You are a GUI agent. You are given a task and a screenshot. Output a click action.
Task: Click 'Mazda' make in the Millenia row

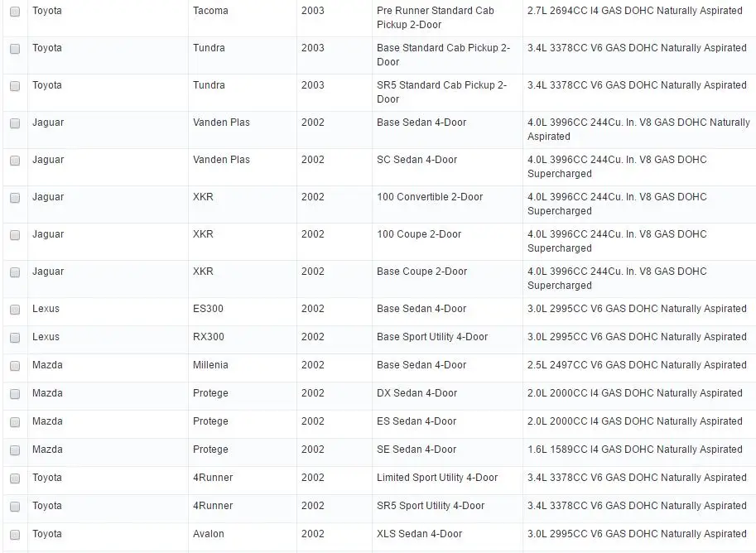pyautogui.click(x=47, y=365)
